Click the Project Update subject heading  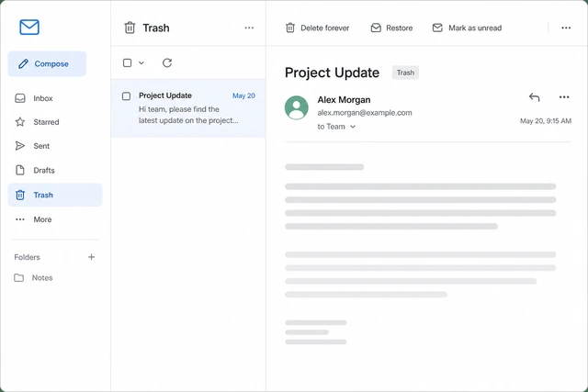click(332, 73)
